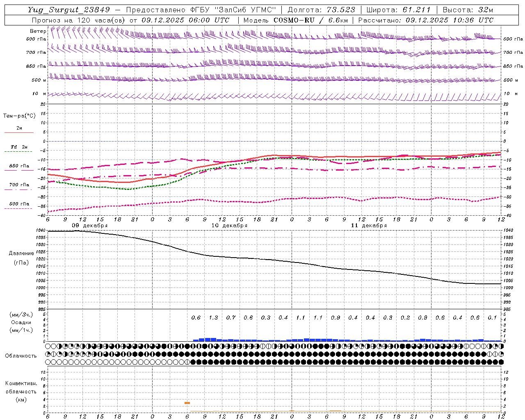This screenshot has height=420, width=525.
Task: Click the station title Yug_Surgut_23849
Action: click(69, 10)
